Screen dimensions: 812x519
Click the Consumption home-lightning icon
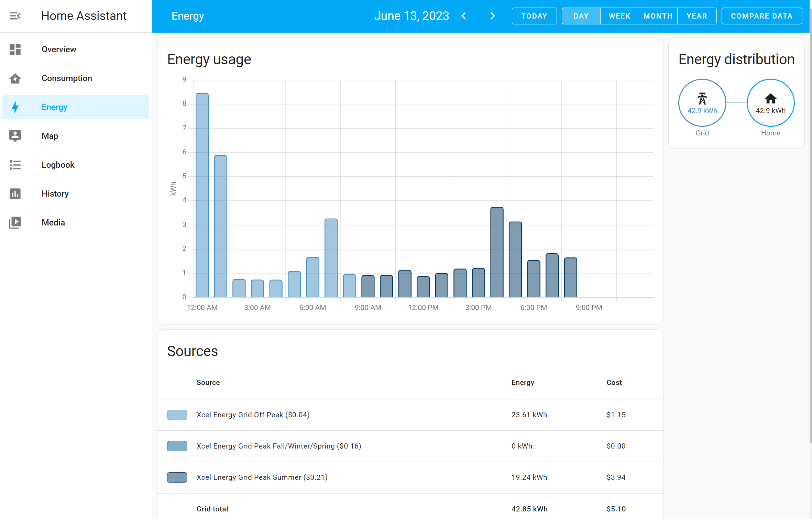(15, 78)
